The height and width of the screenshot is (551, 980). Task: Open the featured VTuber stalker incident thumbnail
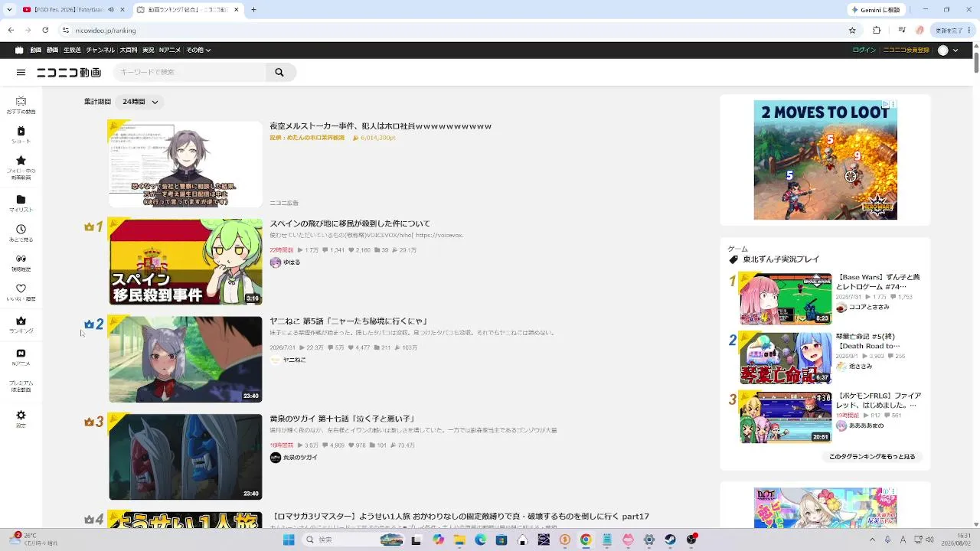point(185,164)
